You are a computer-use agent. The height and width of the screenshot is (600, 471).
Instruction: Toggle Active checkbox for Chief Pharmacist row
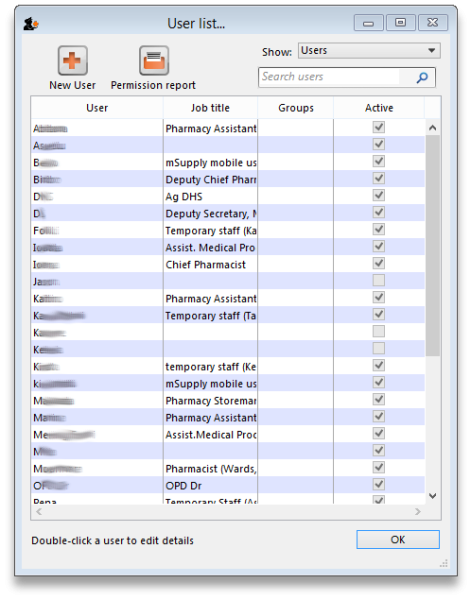tap(379, 263)
